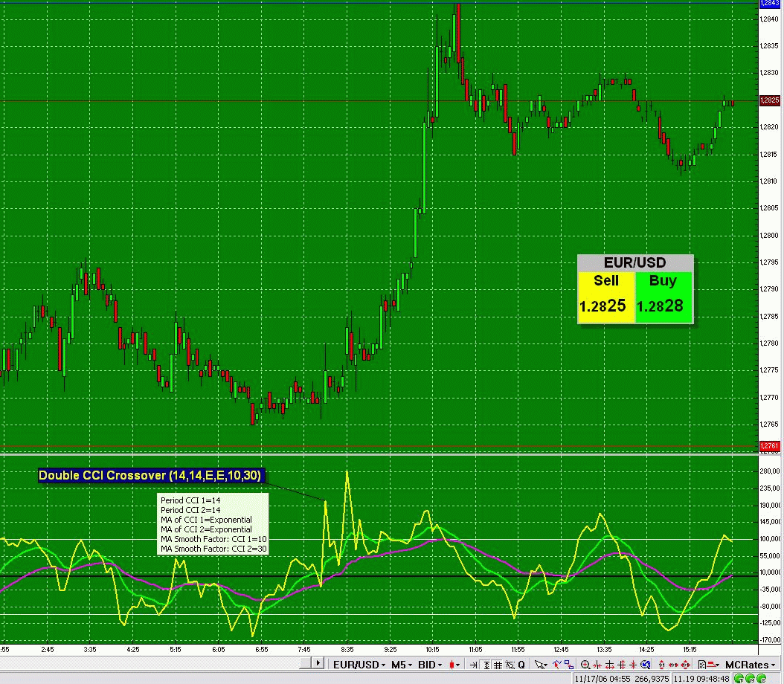Click the mouse pointer cursor icon
The width and height of the screenshot is (784, 684).
[539, 665]
